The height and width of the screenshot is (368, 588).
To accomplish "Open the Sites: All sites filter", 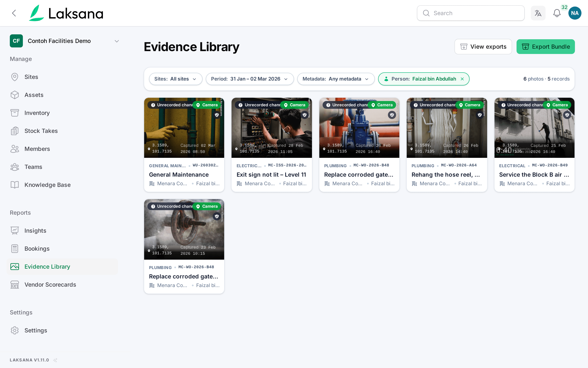I will click(175, 79).
